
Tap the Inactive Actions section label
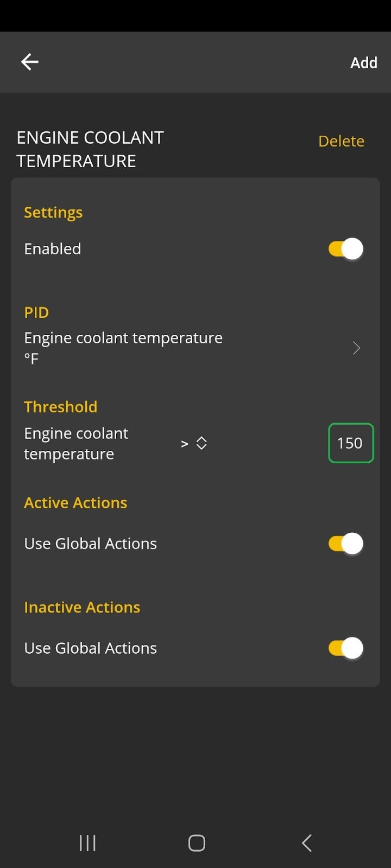pos(81,607)
